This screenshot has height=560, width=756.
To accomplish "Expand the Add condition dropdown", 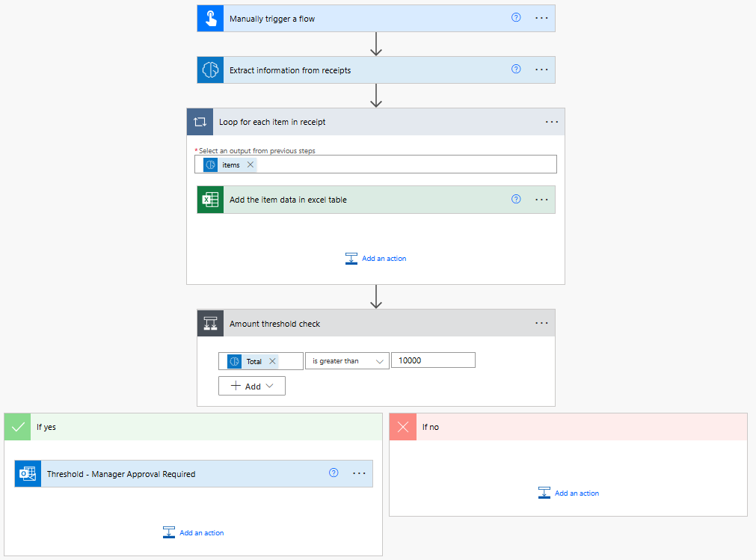I will 252,385.
